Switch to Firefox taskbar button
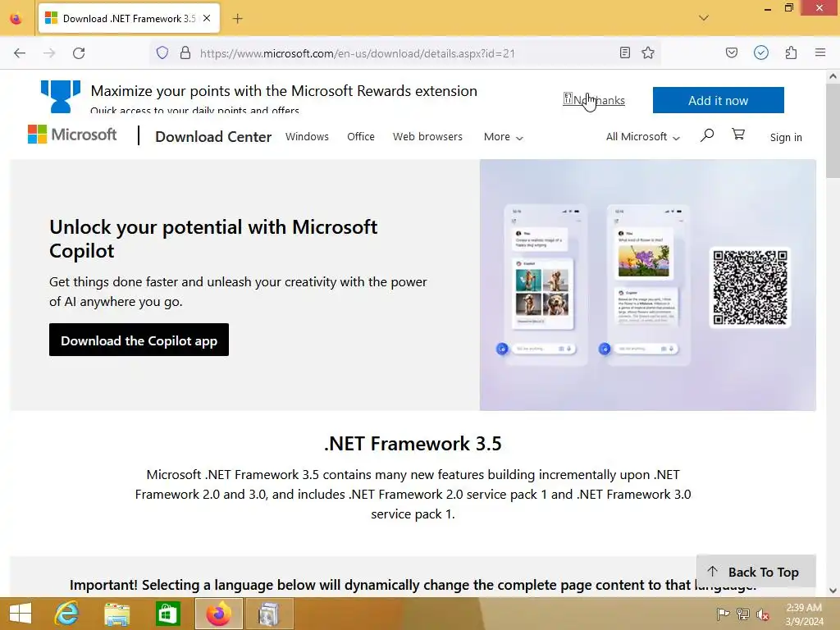Viewport: 840px width, 630px height. tap(218, 614)
